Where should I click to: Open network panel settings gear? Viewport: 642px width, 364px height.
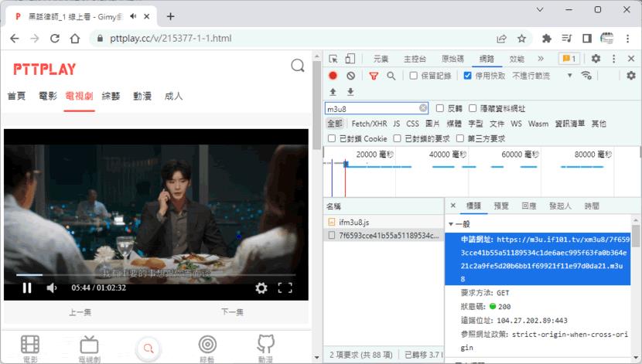[631, 75]
